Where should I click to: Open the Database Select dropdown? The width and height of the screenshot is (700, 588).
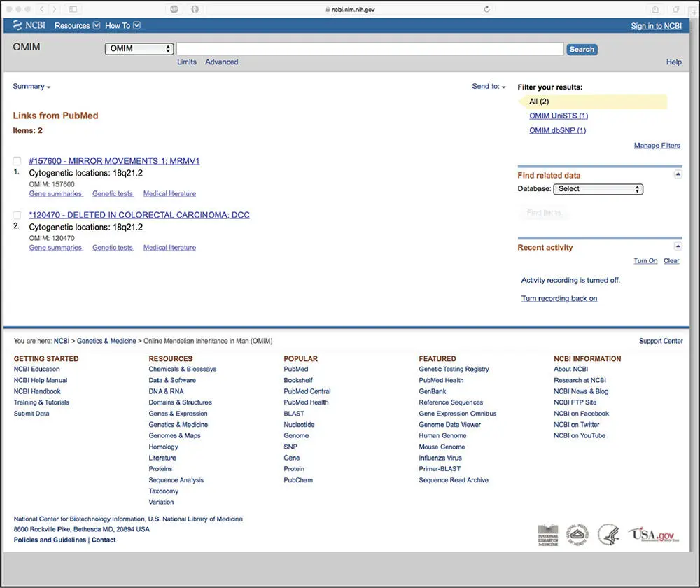(598, 189)
